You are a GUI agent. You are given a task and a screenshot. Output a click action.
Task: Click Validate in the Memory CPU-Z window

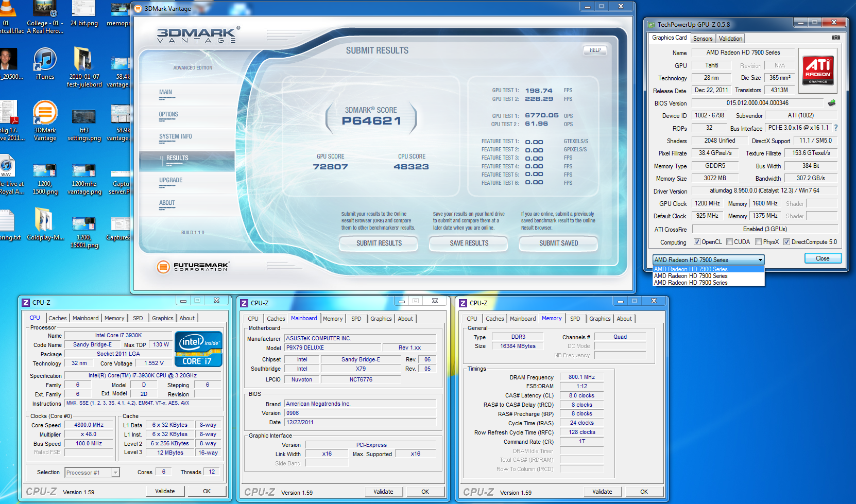coord(602,492)
